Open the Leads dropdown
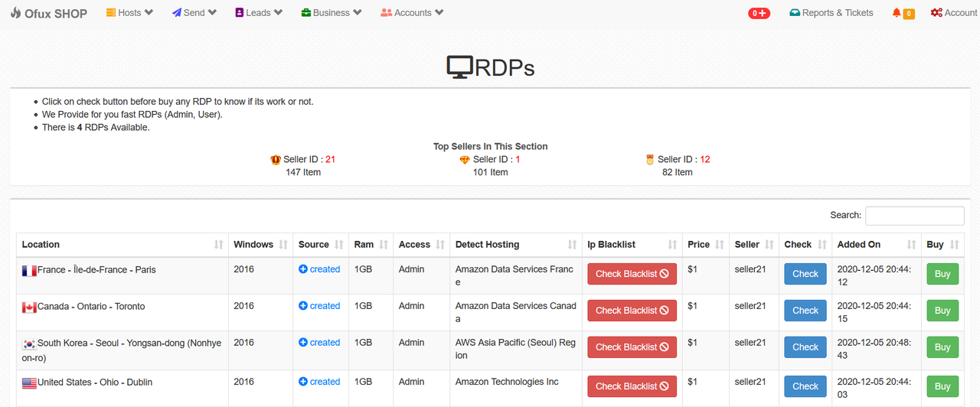 259,13
